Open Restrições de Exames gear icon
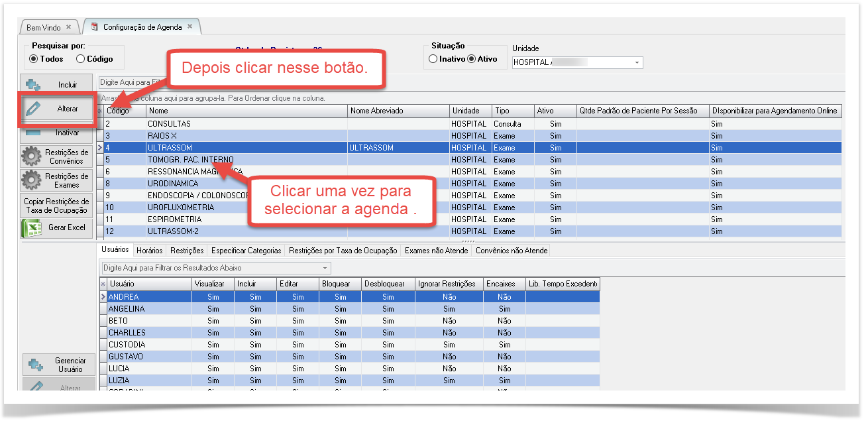This screenshot has width=868, height=423. click(32, 180)
